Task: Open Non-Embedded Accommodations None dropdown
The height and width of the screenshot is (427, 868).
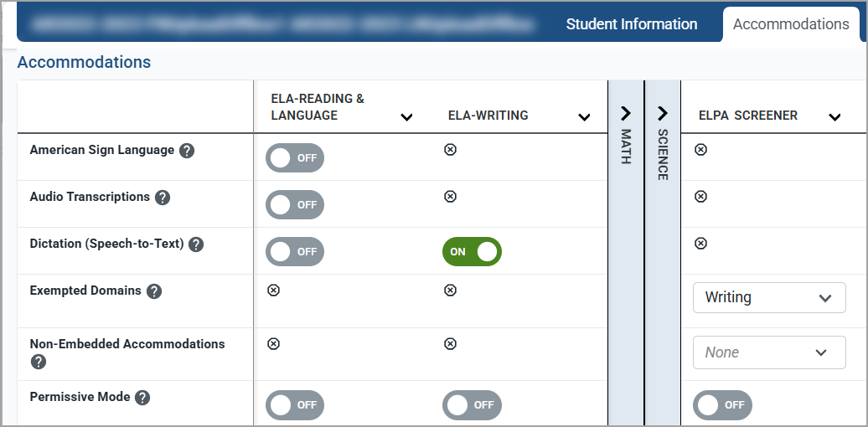Action: click(769, 352)
